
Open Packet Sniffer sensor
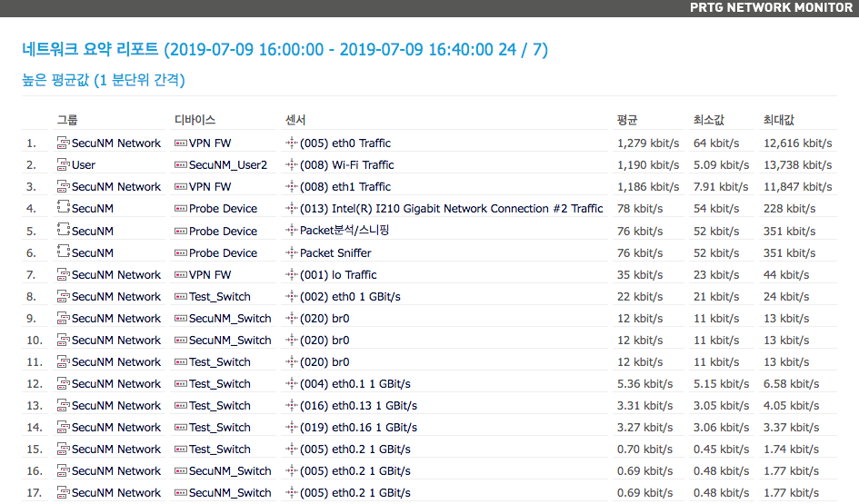point(335,252)
